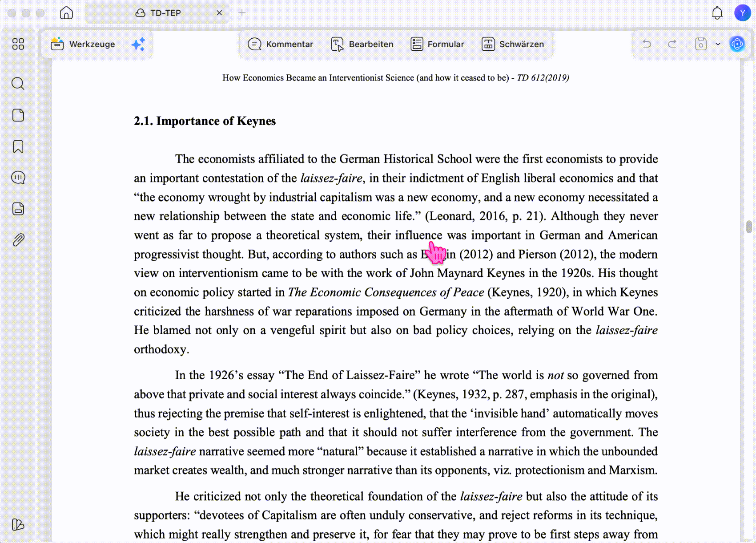
Task: Switch to Schwärzen mode
Action: click(x=513, y=44)
